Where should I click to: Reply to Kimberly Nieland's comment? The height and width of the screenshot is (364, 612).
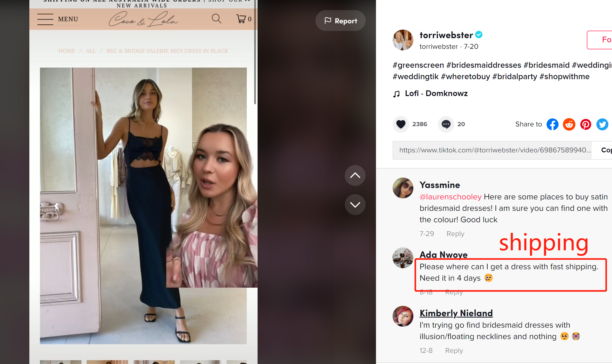(454, 350)
